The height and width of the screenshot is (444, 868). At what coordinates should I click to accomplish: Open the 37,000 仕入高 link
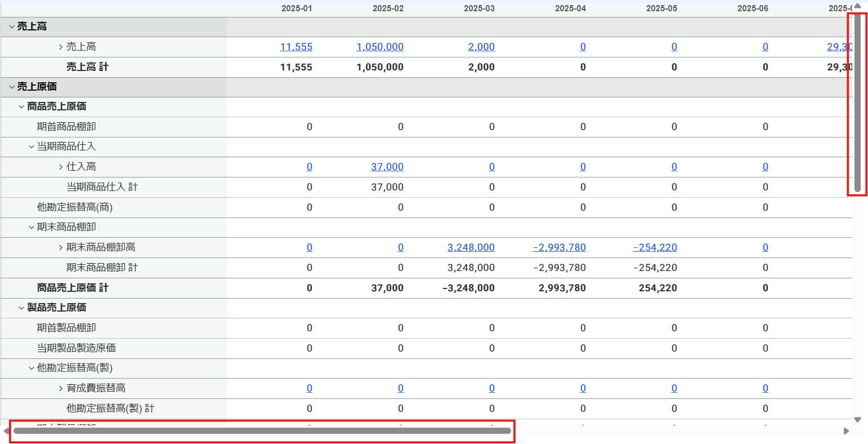[387, 167]
